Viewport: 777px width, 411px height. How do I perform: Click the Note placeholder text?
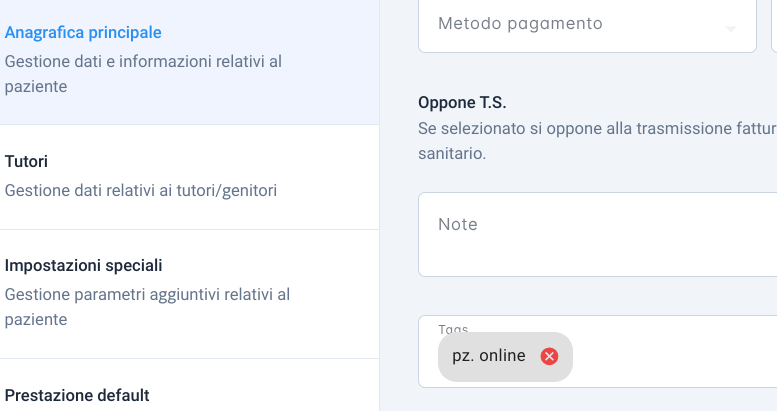click(458, 225)
